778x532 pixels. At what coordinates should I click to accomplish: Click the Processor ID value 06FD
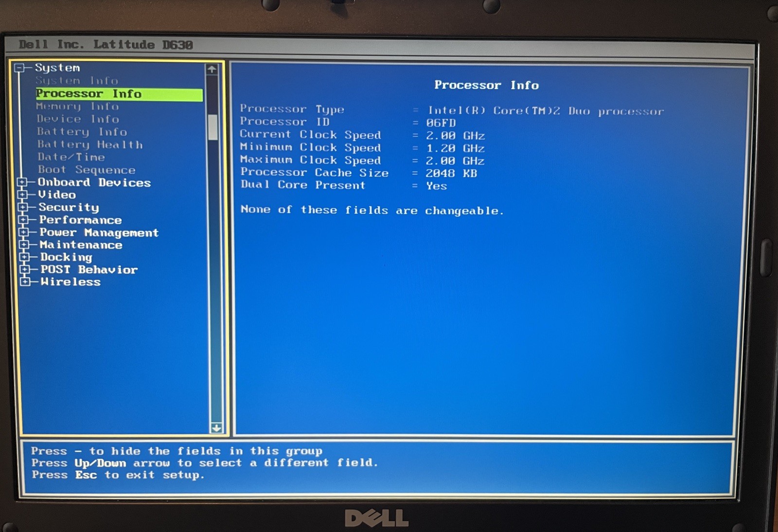[x=441, y=123]
